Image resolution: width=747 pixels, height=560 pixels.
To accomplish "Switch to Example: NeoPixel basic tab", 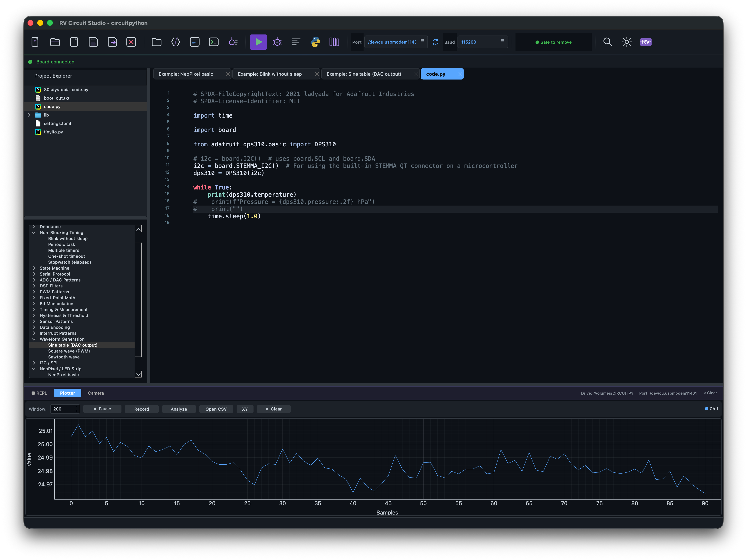I will (x=186, y=74).
